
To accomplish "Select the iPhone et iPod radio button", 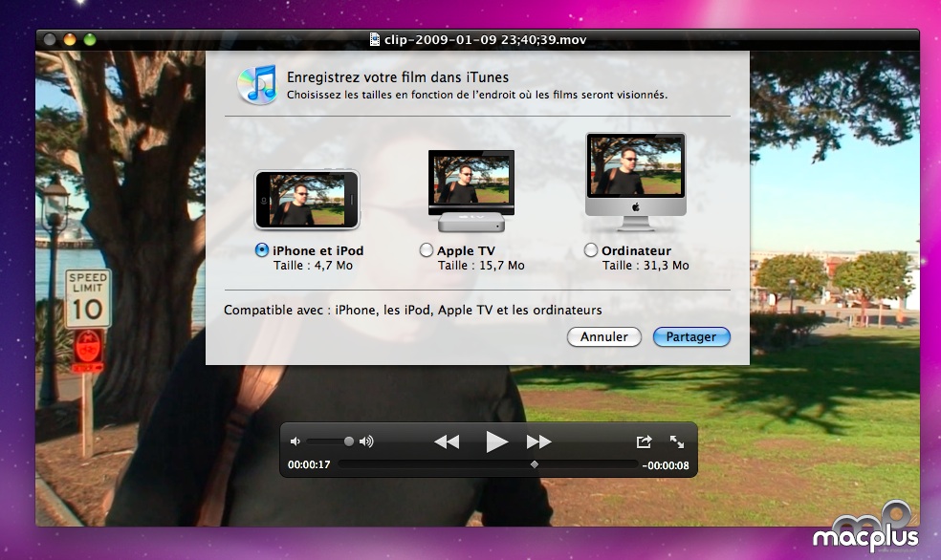I will point(262,250).
